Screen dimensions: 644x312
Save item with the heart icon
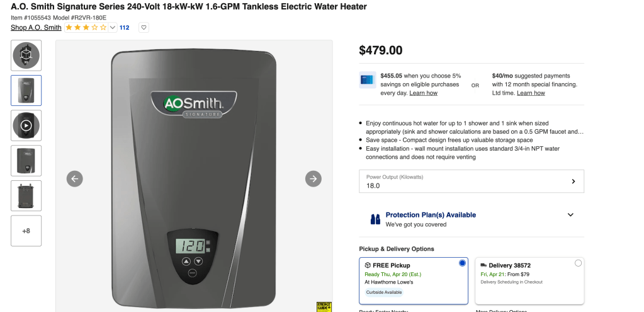[144, 28]
